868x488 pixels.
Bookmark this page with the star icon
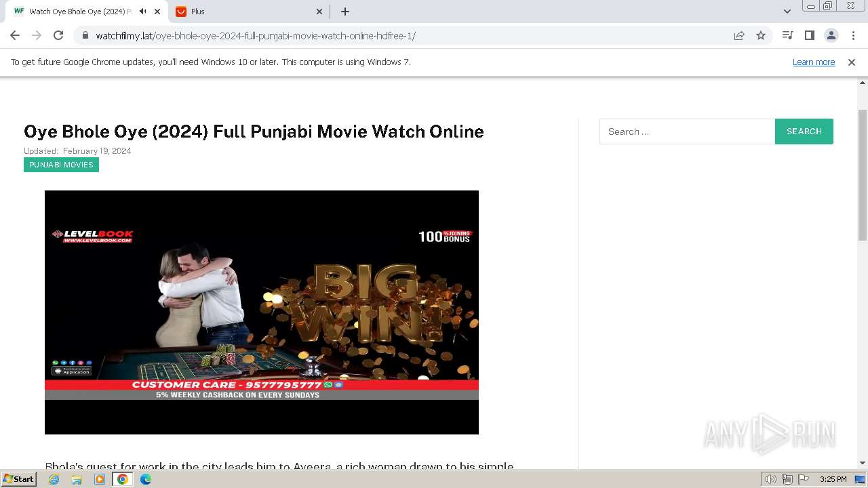click(x=761, y=35)
